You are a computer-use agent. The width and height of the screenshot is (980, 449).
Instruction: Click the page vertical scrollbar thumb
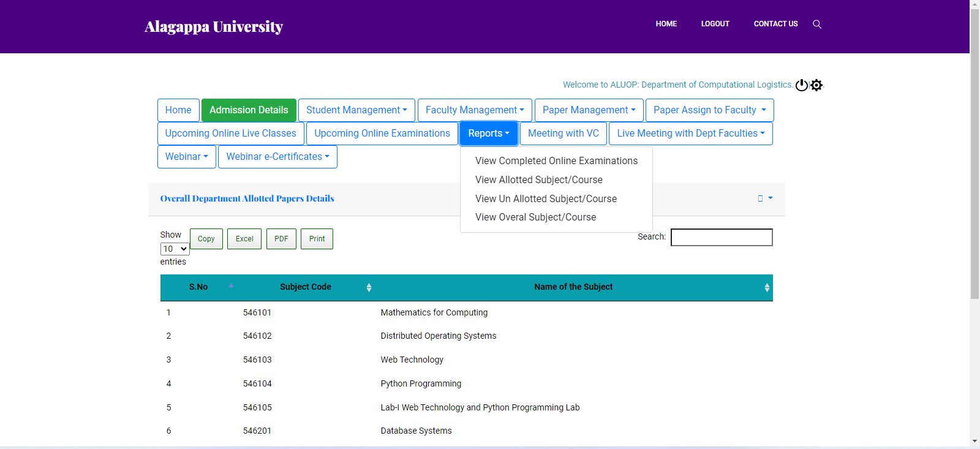pyautogui.click(x=974, y=153)
